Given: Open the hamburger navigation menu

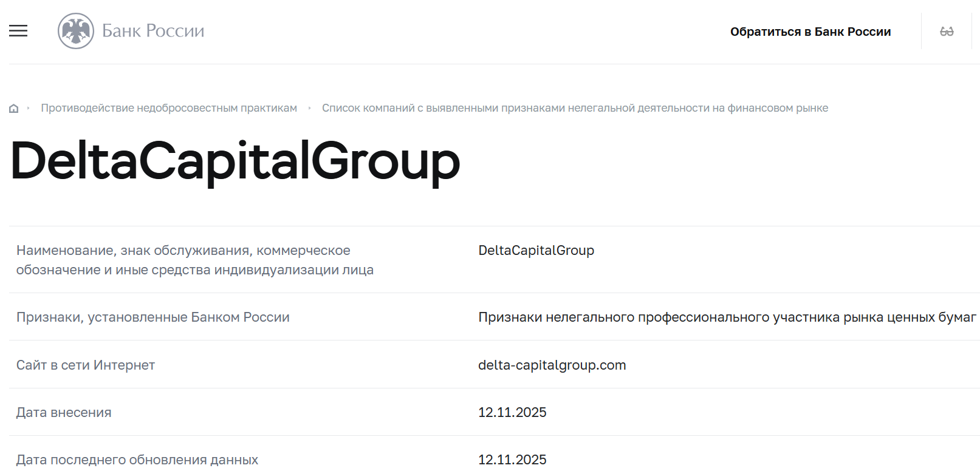Looking at the screenshot, I should [18, 31].
